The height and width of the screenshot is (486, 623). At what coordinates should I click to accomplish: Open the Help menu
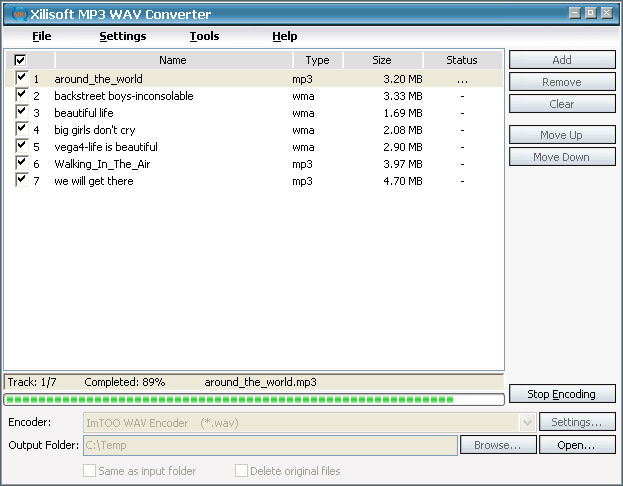tap(284, 36)
